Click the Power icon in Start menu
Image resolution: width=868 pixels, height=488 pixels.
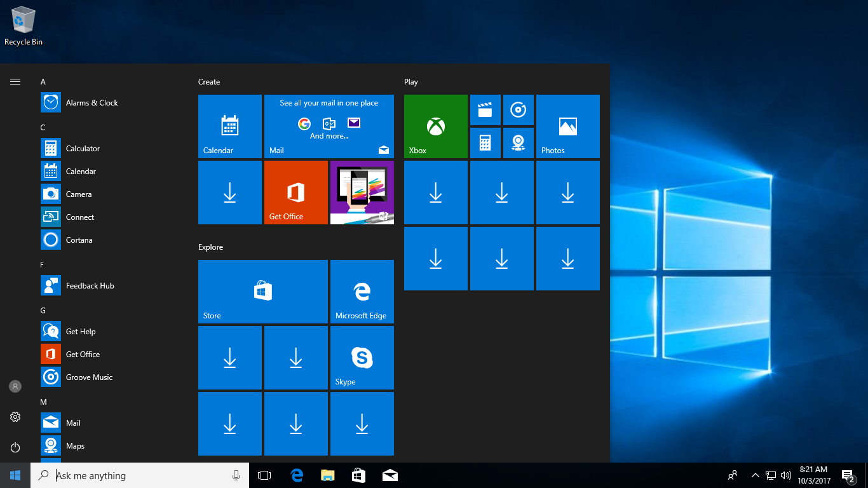tap(15, 447)
